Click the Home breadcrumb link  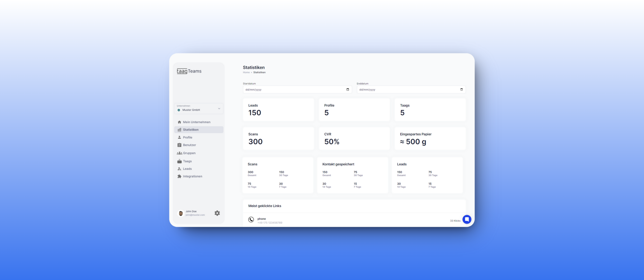246,73
